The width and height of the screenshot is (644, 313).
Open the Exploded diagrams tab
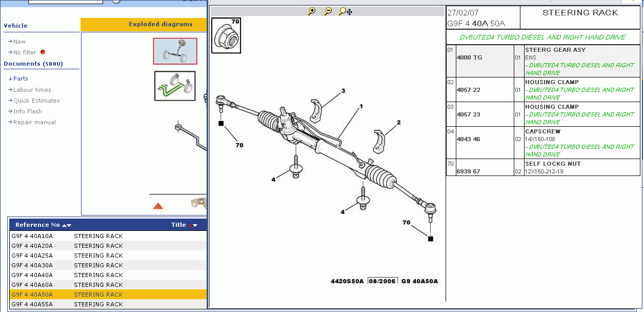[x=160, y=24]
